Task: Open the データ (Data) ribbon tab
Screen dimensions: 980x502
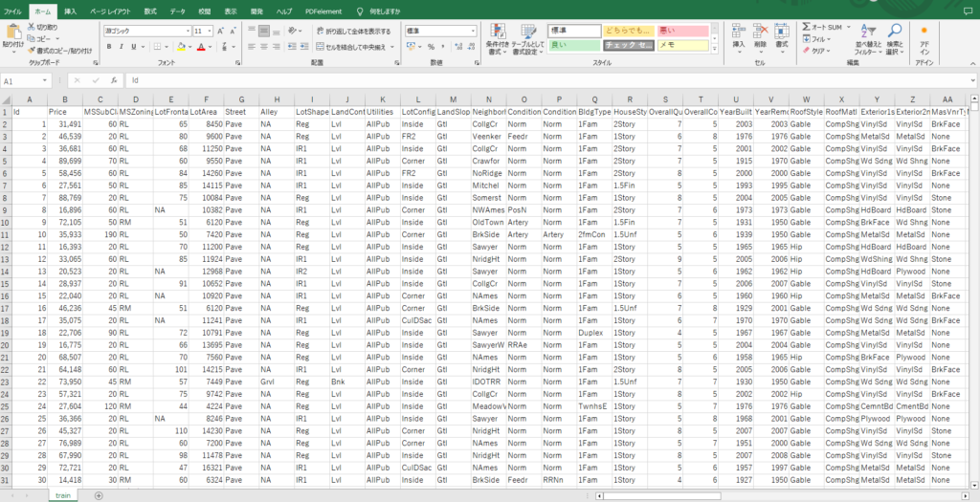Action: coord(177,11)
